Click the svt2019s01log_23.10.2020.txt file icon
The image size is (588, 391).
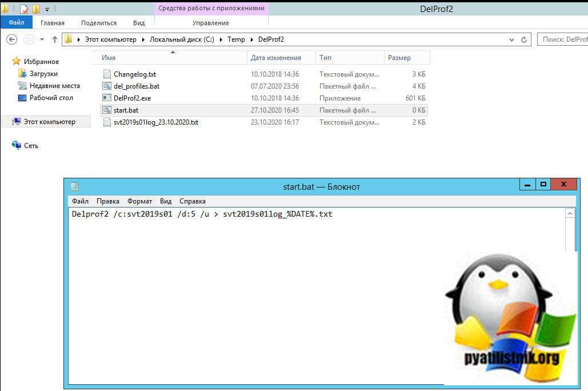click(x=107, y=122)
